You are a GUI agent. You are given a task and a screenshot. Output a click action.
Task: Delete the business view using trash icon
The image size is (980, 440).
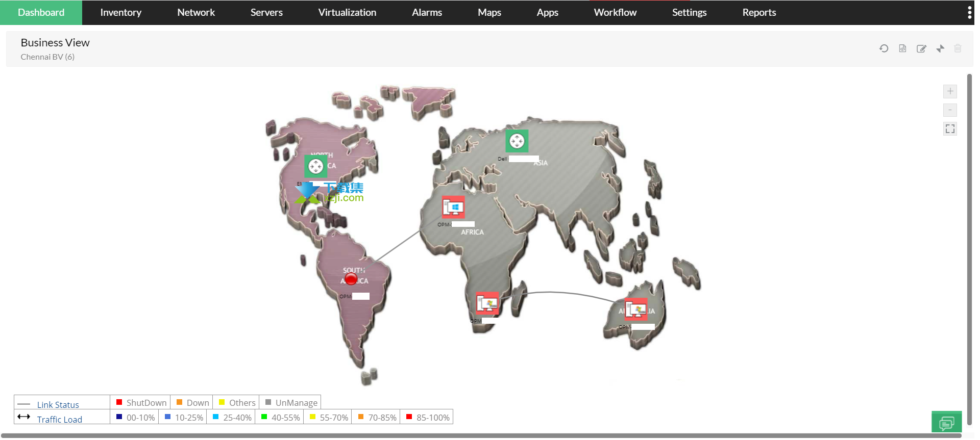(958, 48)
